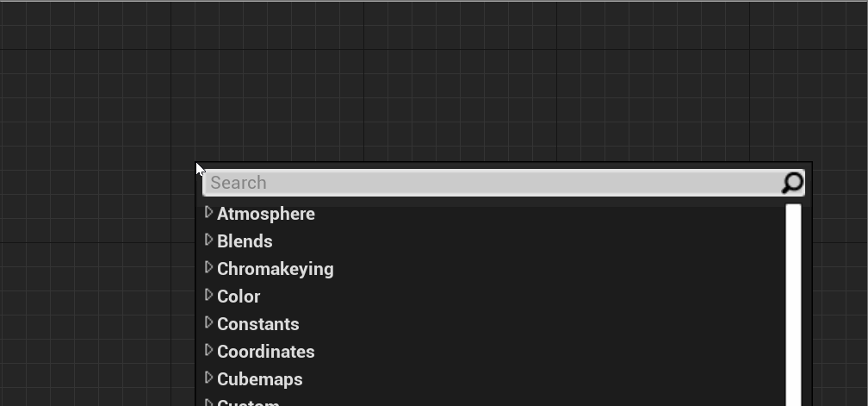This screenshot has width=868, height=406.
Task: Select the Atmosphere category label
Action: [266, 214]
